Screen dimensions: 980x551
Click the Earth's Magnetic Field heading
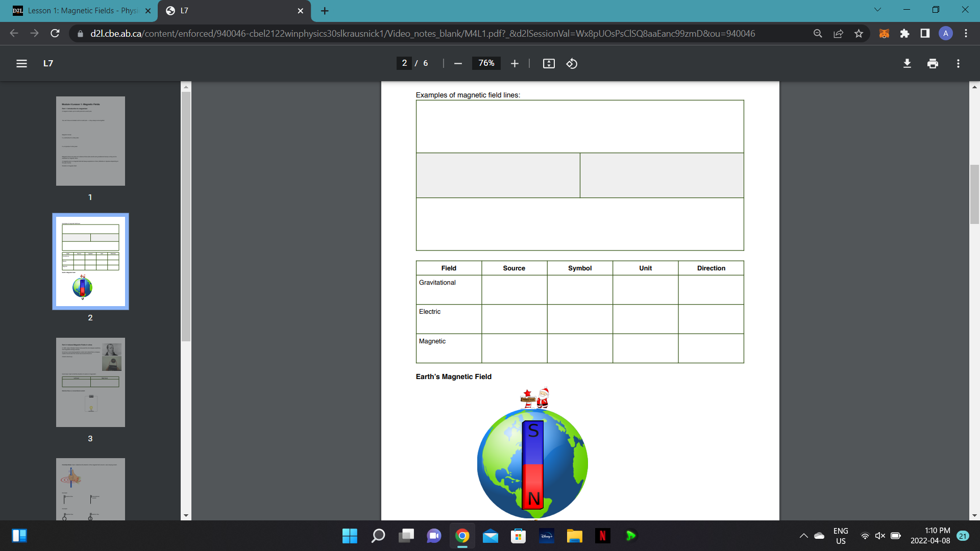pyautogui.click(x=453, y=377)
